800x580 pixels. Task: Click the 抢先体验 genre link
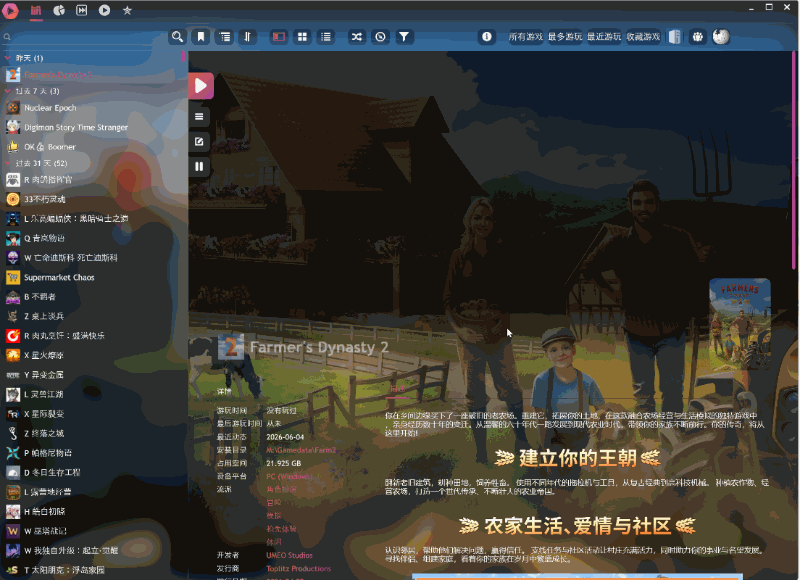[281, 529]
